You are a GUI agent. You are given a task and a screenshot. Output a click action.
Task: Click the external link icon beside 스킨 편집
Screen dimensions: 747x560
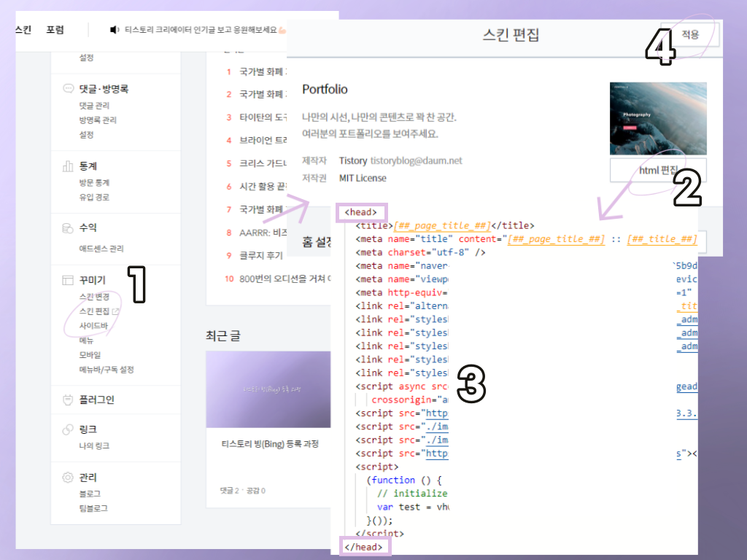(115, 311)
